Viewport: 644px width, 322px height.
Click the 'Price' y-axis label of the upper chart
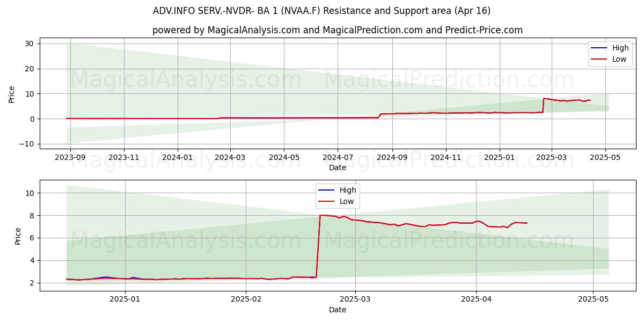point(12,94)
